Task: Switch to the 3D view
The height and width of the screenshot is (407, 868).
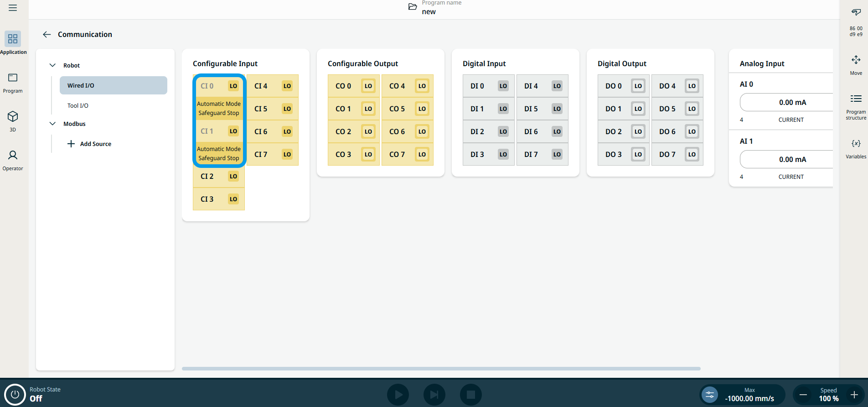Action: click(x=13, y=120)
